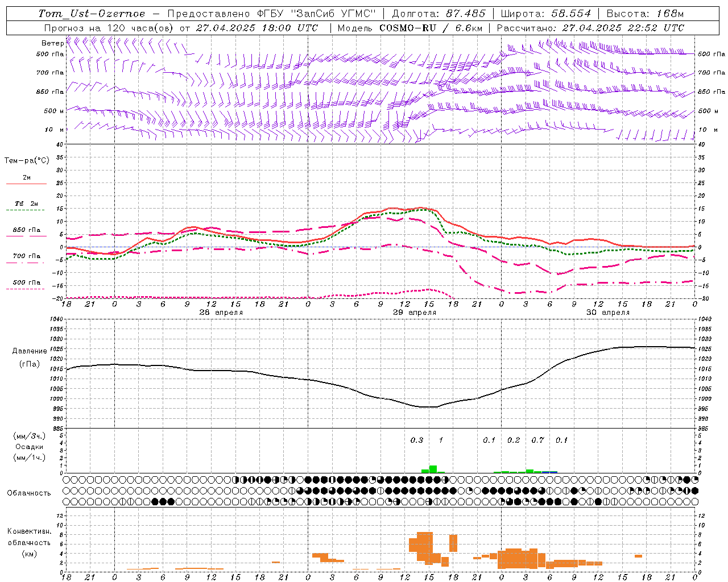Click the "Давление" pressure panel label
The width and height of the screenshot is (728, 582).
[30, 351]
